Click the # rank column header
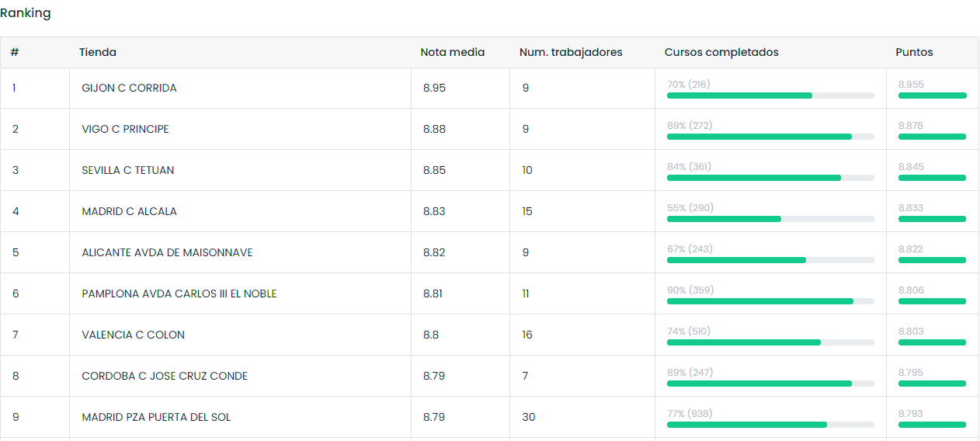This screenshot has height=441, width=980. click(15, 53)
